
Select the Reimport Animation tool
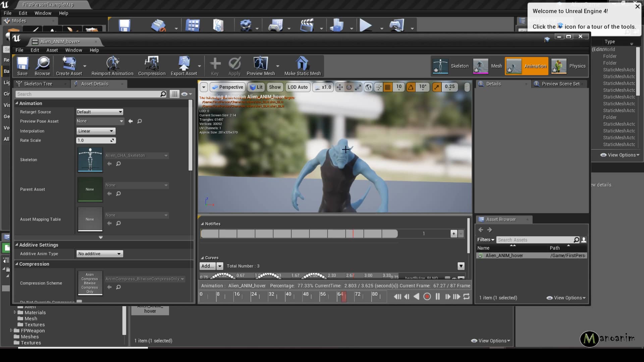point(112,66)
